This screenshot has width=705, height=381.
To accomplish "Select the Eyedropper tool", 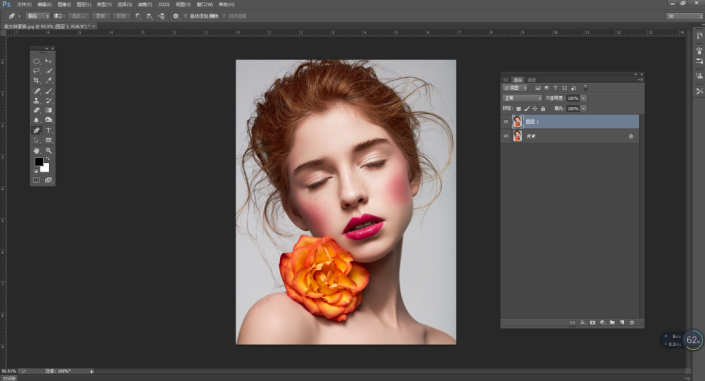I will (49, 81).
